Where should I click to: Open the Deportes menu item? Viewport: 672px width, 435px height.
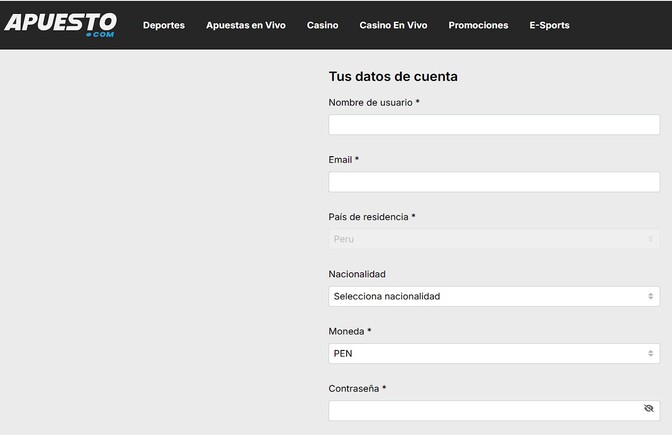click(164, 25)
